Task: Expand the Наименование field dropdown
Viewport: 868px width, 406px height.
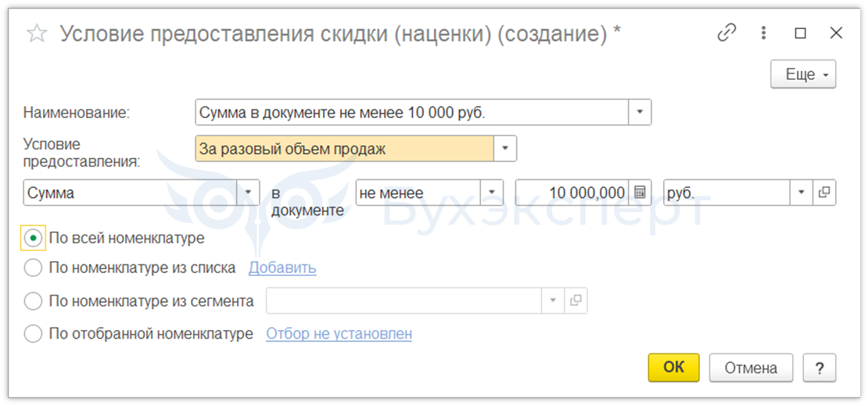Action: (640, 112)
